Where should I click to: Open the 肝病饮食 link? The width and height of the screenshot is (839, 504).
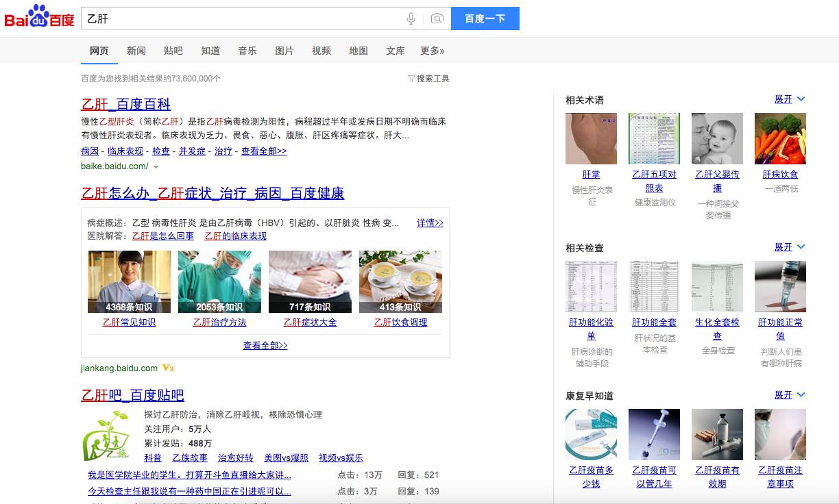click(780, 175)
